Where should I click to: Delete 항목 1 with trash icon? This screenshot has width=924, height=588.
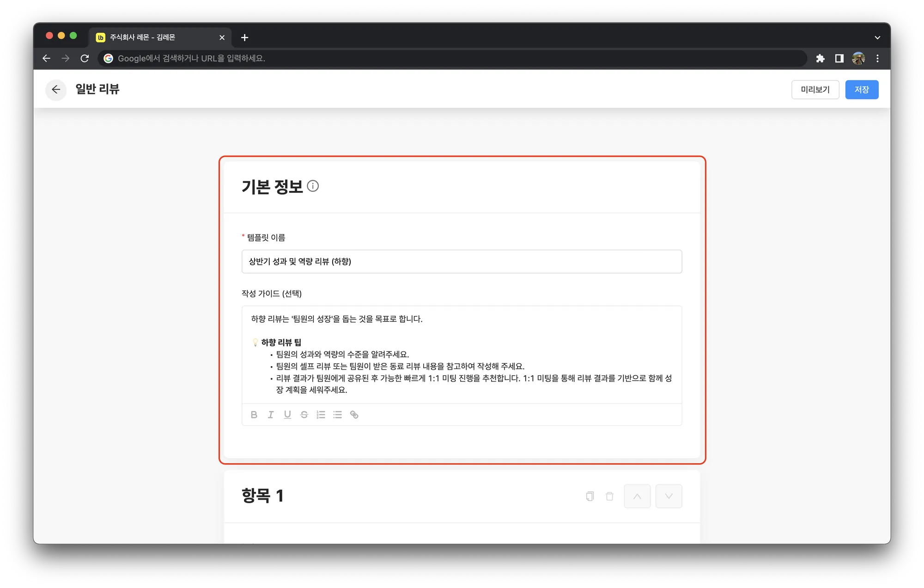click(609, 496)
